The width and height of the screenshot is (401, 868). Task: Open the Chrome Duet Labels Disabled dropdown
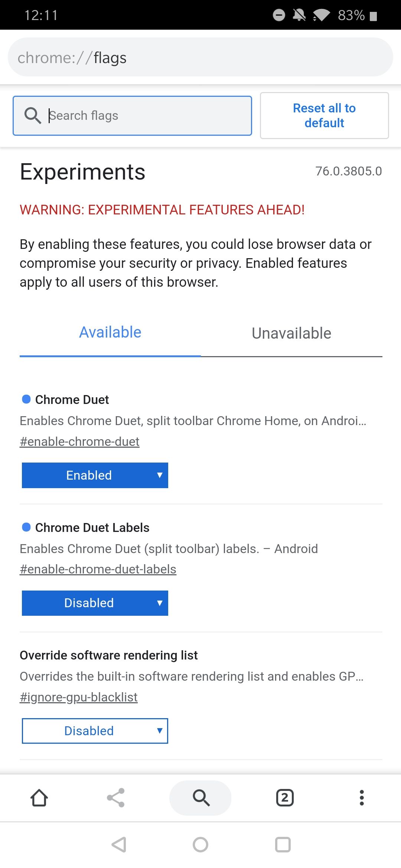(95, 603)
